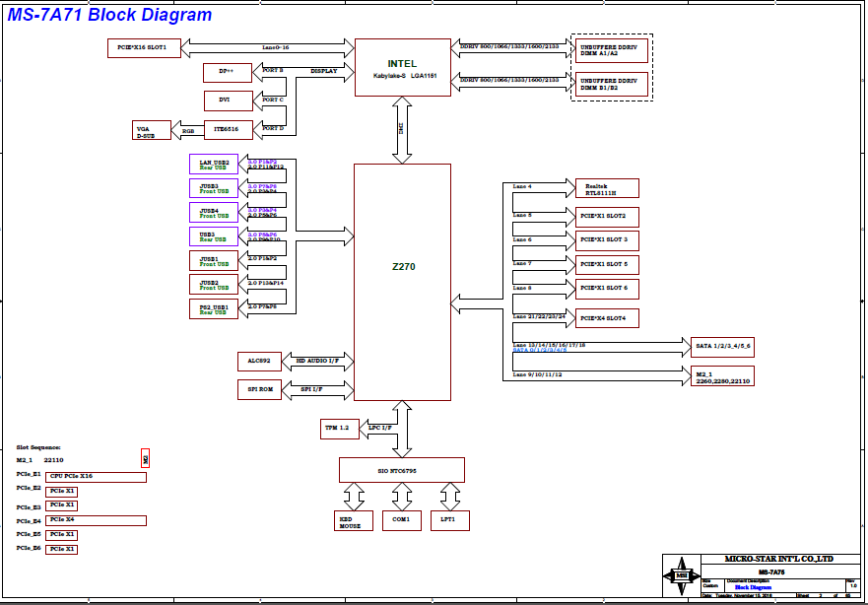This screenshot has width=868, height=605.
Task: Click the "Lane 9/10/11/12" label
Action: 538,374
